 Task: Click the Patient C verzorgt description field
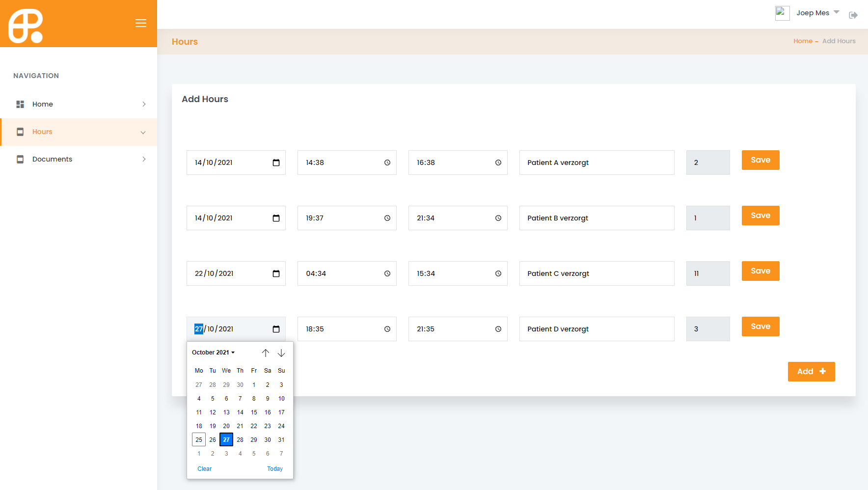(597, 273)
